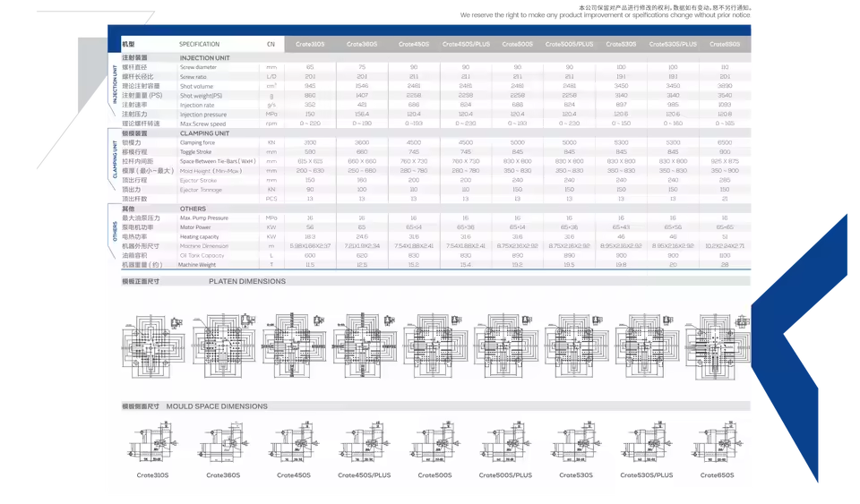Viewport: 860px width, 504px height.
Task: Select the 'Injection pressure' row label
Action: point(203,115)
